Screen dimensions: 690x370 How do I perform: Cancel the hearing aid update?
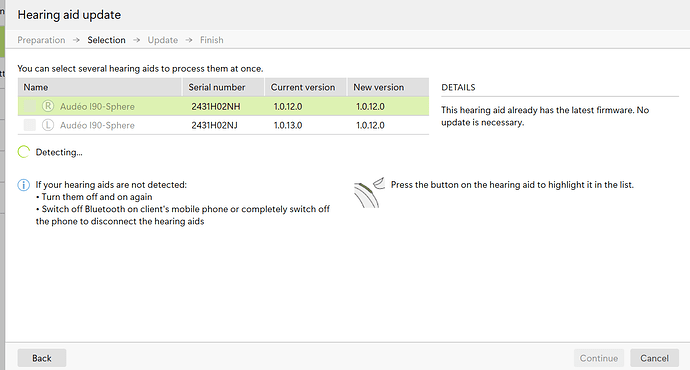tap(654, 358)
